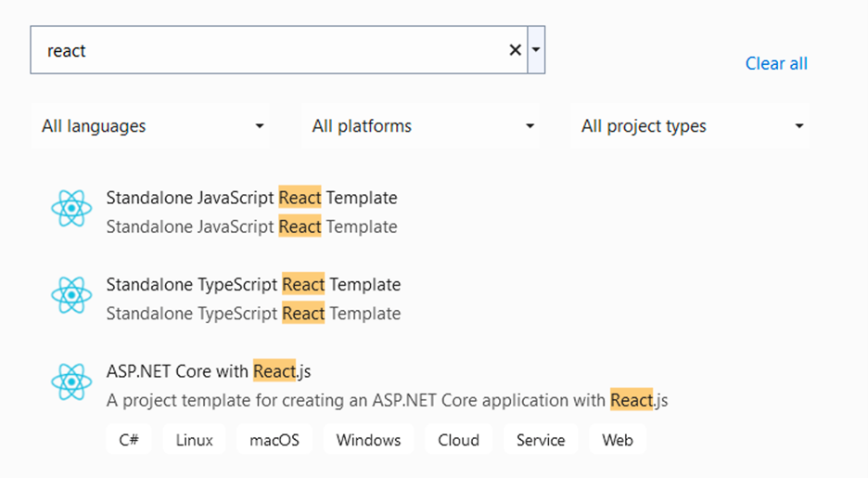
Task: Click the Clear all link
Action: (776, 63)
